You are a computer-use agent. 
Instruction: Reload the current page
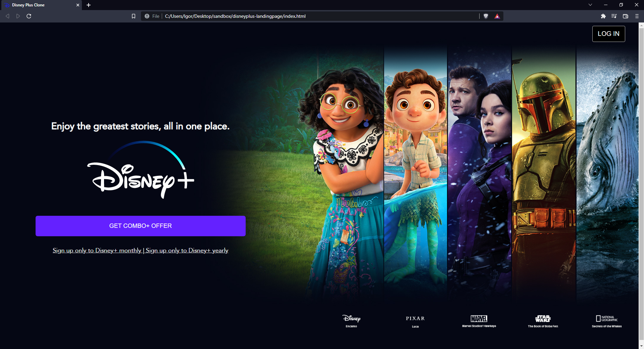point(29,16)
